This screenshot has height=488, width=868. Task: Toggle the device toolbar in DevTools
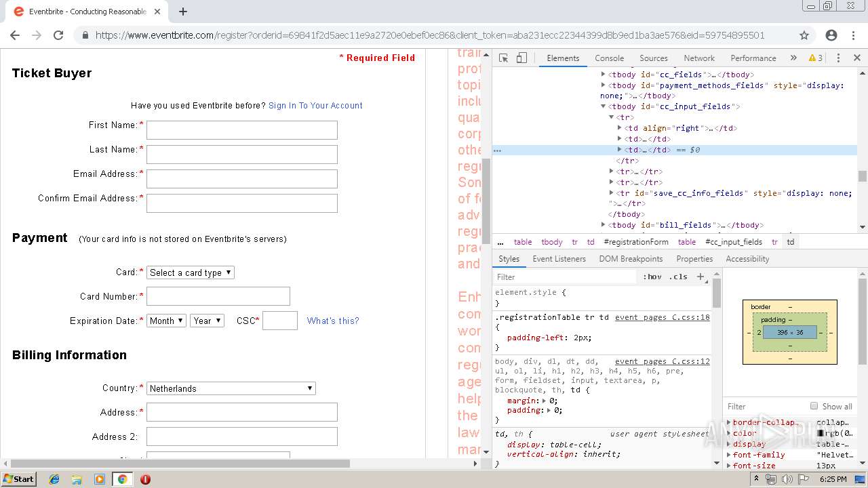[521, 58]
